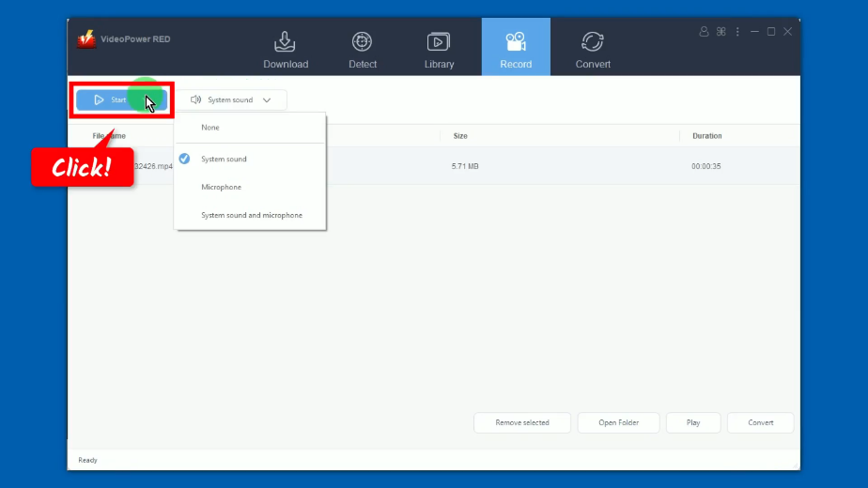Select the Record tab
The height and width of the screenshot is (488, 868).
coord(516,47)
